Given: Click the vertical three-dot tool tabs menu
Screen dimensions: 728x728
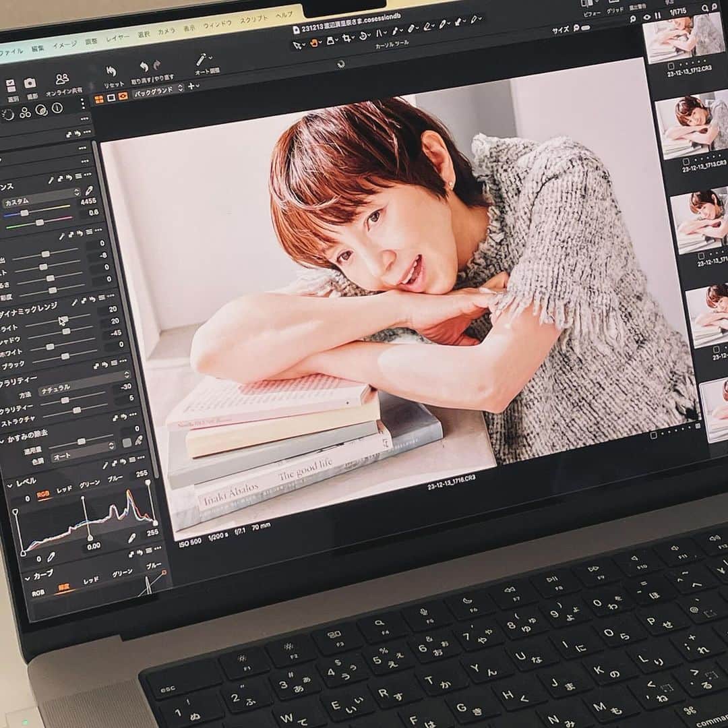Looking at the screenshot, I should [x=83, y=104].
